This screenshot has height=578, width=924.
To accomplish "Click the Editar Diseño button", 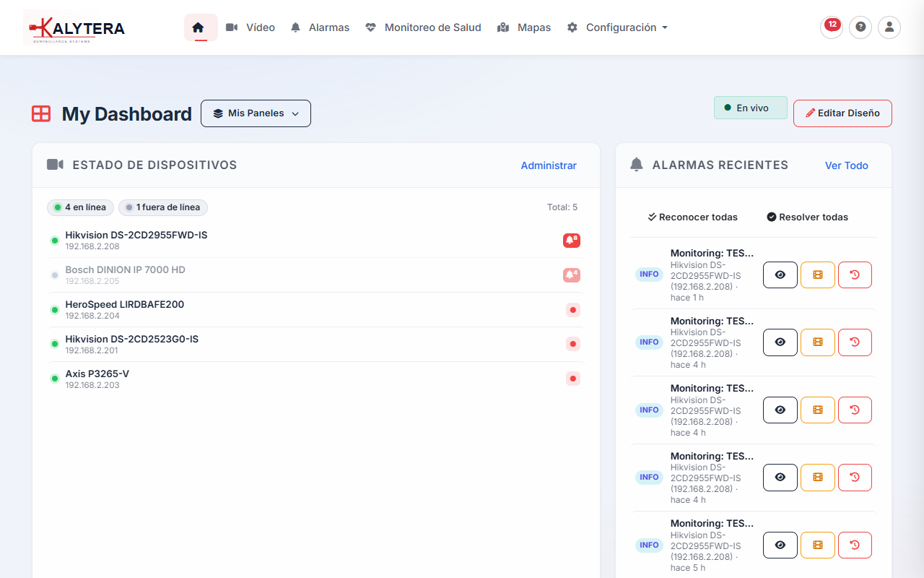I will tap(842, 113).
